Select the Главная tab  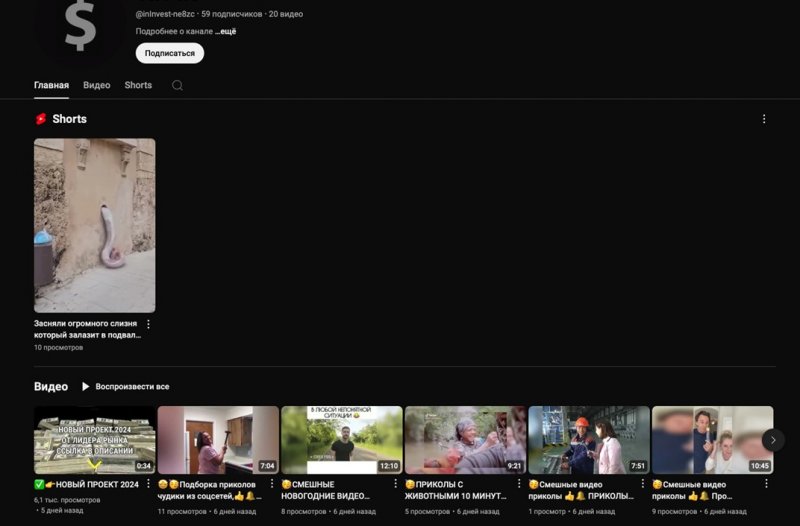coord(51,85)
